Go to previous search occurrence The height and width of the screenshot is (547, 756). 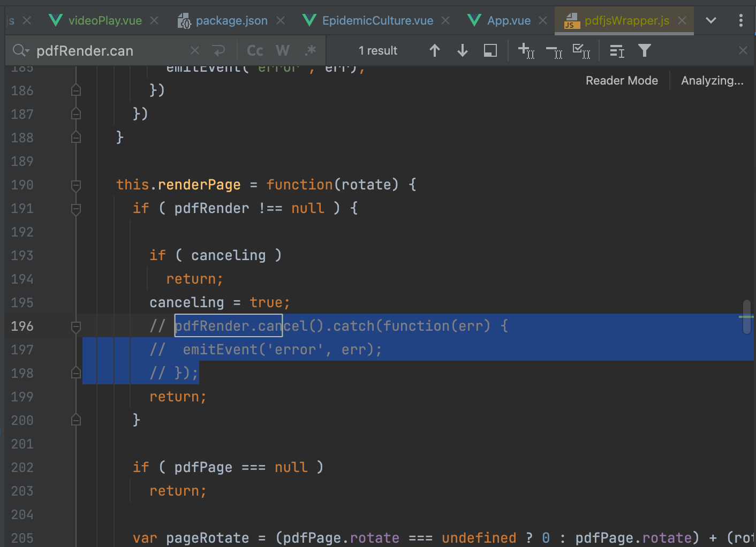point(435,51)
